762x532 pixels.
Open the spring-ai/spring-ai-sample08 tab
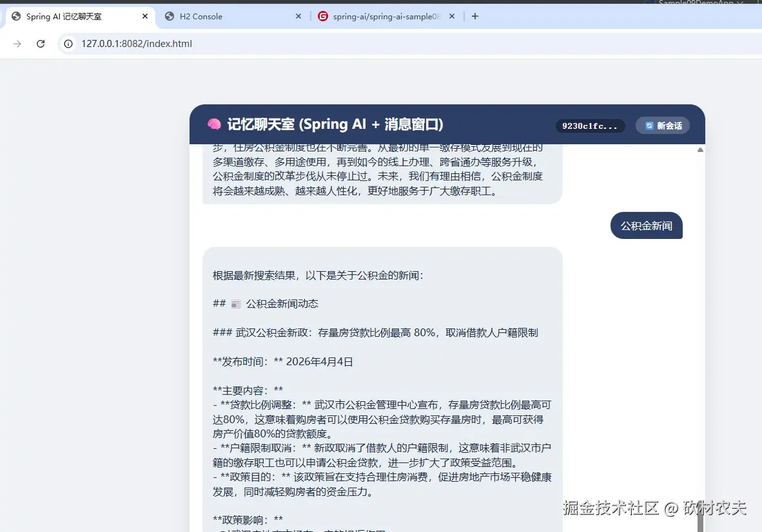(x=386, y=17)
